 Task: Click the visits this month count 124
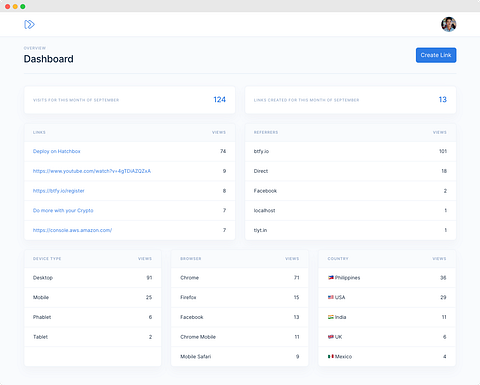click(220, 100)
